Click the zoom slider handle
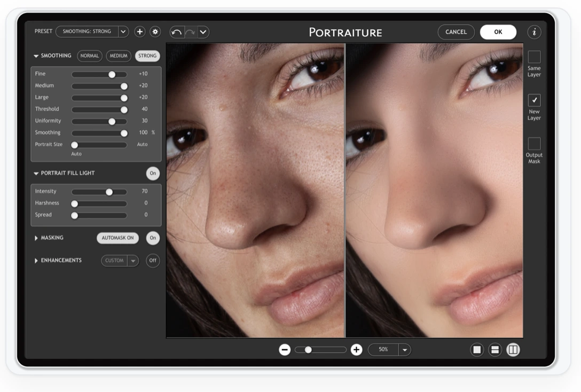This screenshot has width=581, height=392. (308, 350)
